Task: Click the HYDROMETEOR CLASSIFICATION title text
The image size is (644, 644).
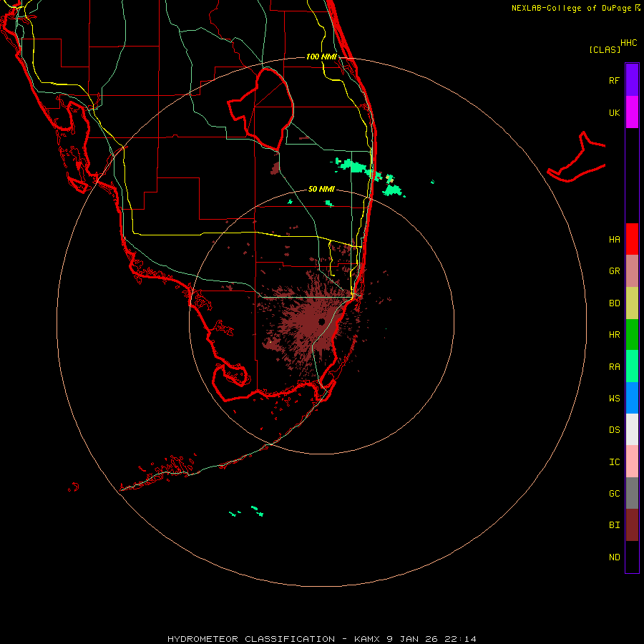Action: (x=251, y=639)
